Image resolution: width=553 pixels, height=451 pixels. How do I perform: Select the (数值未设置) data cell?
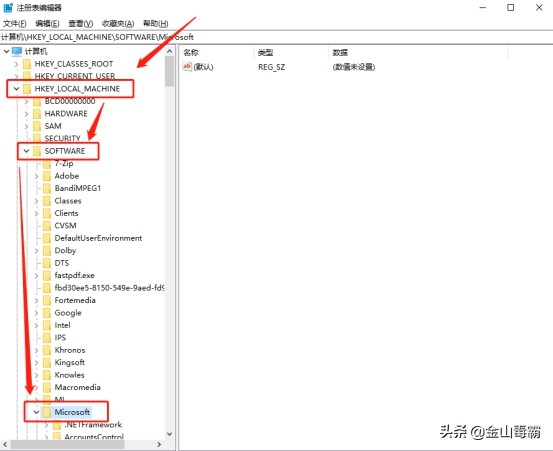pyautogui.click(x=353, y=67)
